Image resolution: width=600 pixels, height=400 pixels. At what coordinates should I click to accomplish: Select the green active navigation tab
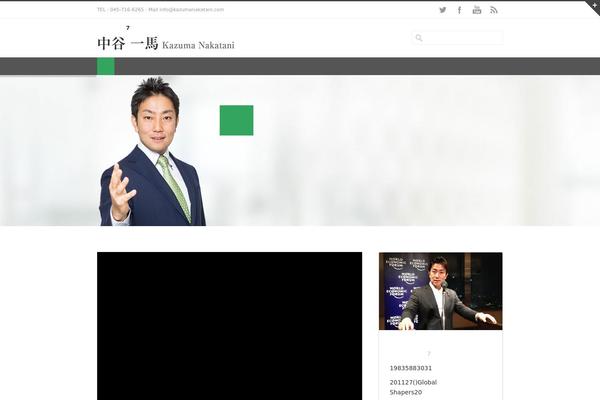106,66
